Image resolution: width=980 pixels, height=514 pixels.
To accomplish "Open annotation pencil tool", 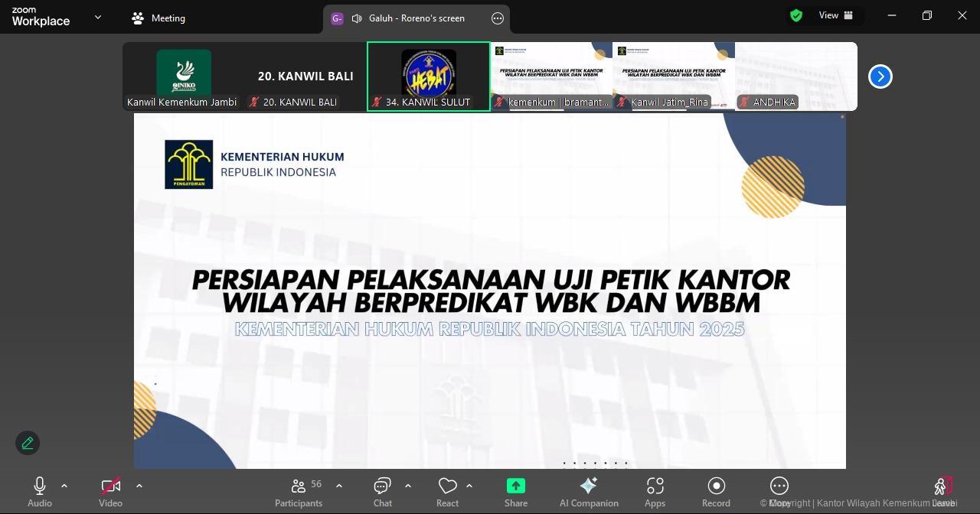I will click(x=28, y=443).
